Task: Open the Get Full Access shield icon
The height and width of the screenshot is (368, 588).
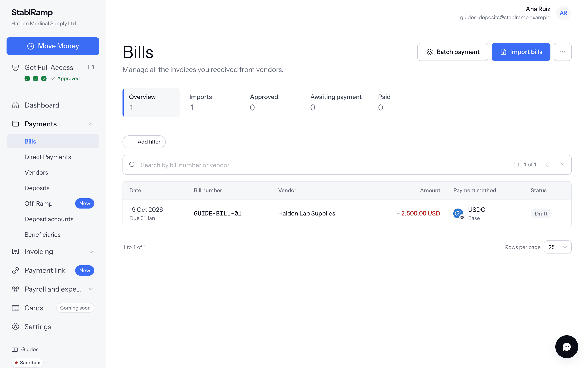Action: pos(16,67)
